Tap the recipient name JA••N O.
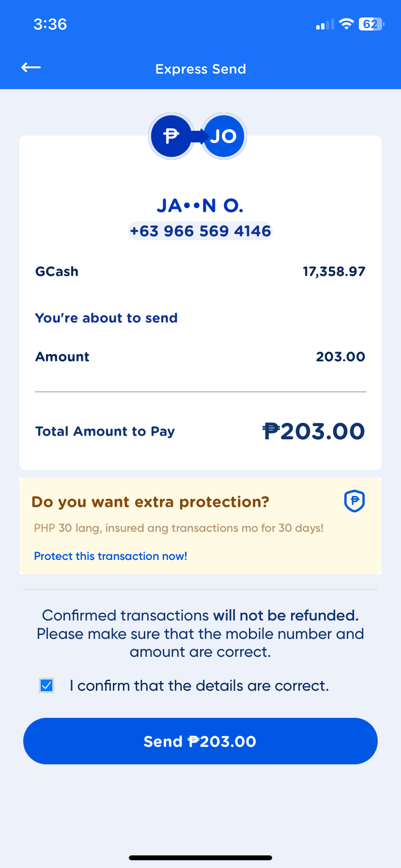Image resolution: width=401 pixels, height=868 pixels. [200, 206]
